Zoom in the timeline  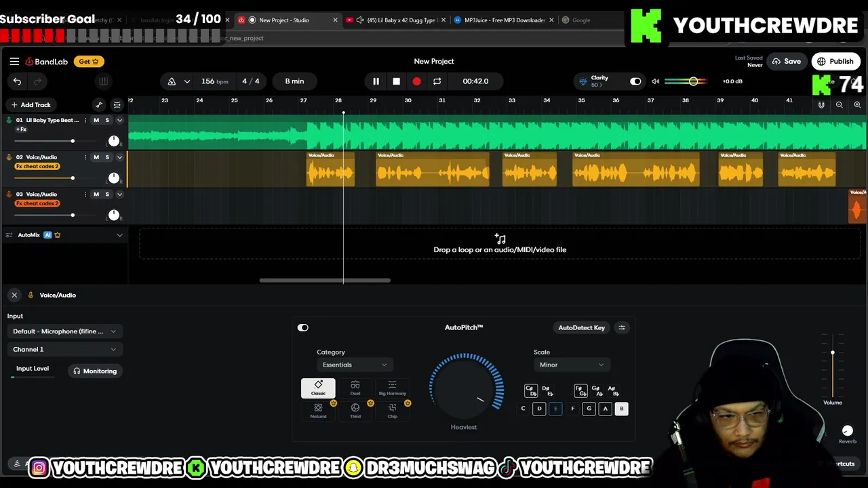(857, 105)
